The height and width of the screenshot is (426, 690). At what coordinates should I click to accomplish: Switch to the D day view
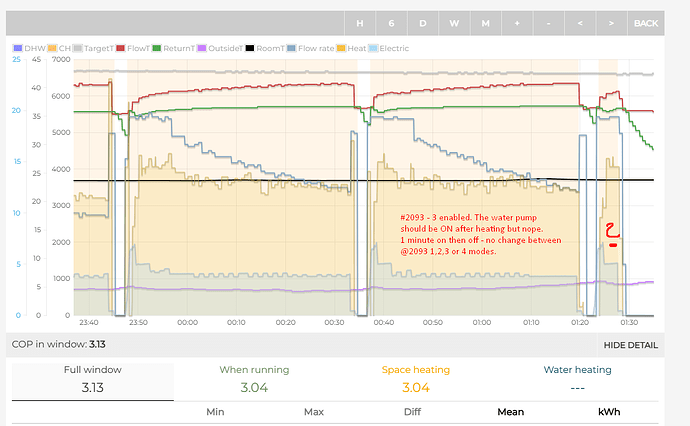coord(423,23)
